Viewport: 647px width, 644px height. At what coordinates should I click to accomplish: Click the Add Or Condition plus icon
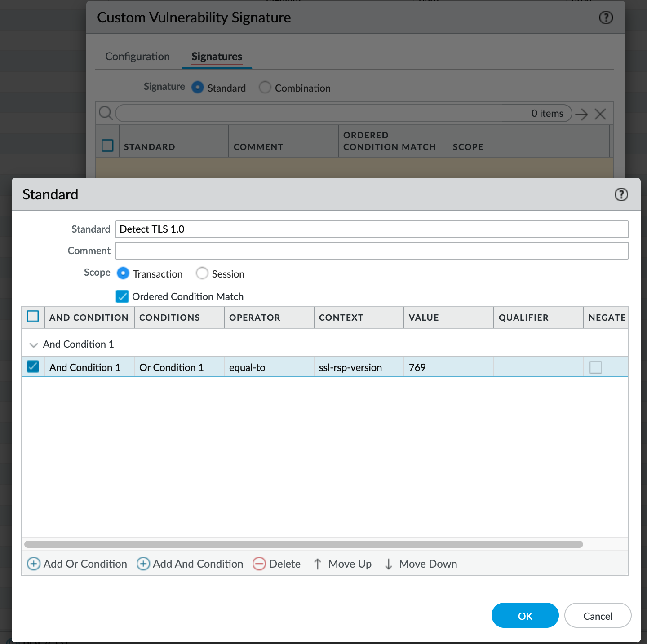(x=34, y=564)
